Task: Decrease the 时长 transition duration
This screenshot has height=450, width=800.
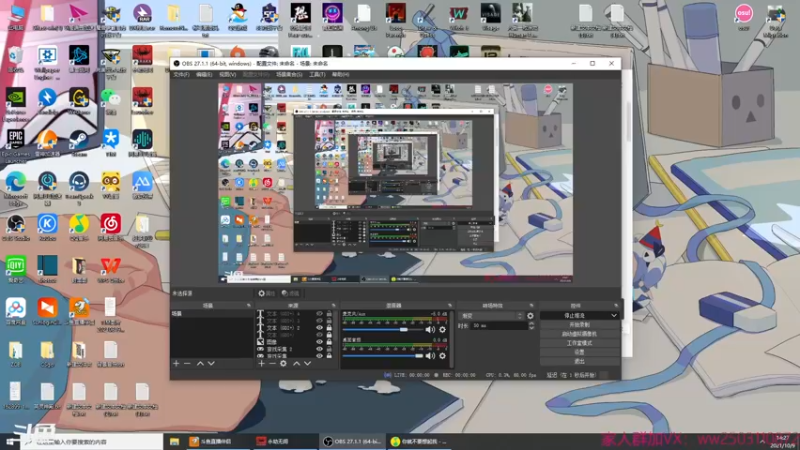Action: [x=531, y=328]
